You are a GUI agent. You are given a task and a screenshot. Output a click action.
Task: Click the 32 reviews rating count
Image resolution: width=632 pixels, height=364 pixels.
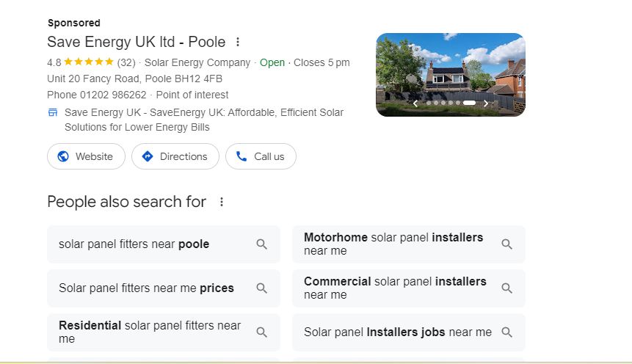pos(126,62)
